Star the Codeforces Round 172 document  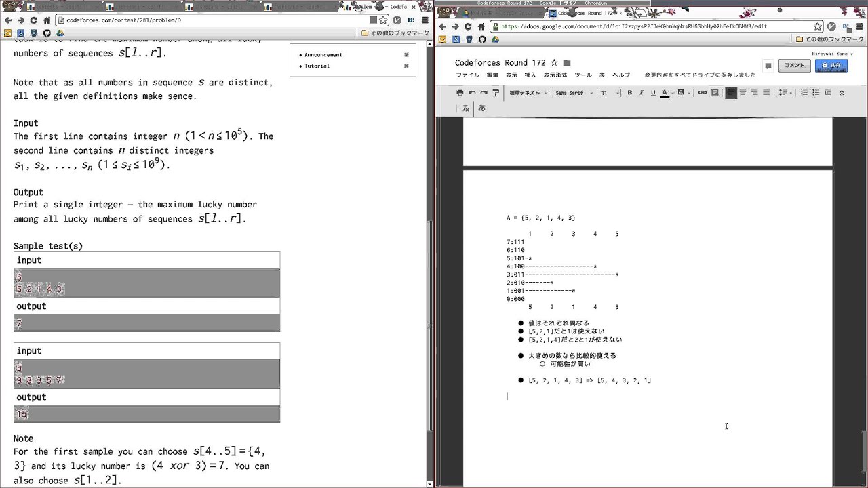(x=554, y=62)
